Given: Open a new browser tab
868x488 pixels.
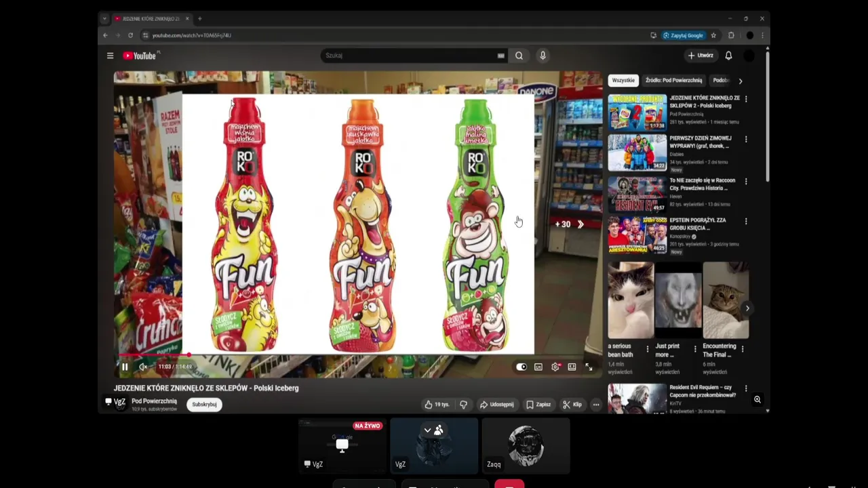Looking at the screenshot, I should pos(199,18).
